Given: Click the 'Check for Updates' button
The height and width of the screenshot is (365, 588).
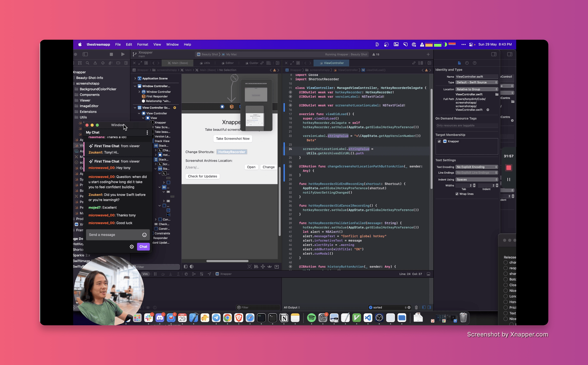Looking at the screenshot, I should 202,176.
